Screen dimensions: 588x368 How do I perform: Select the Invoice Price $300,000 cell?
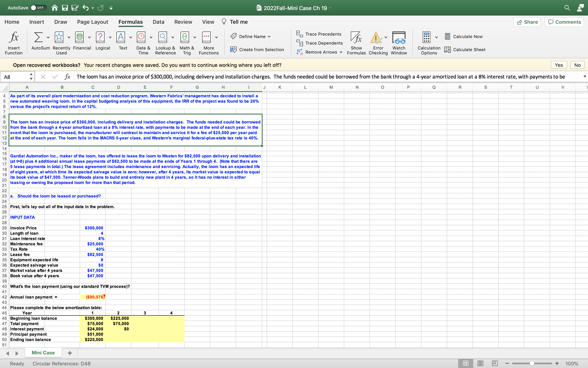[x=92, y=228]
